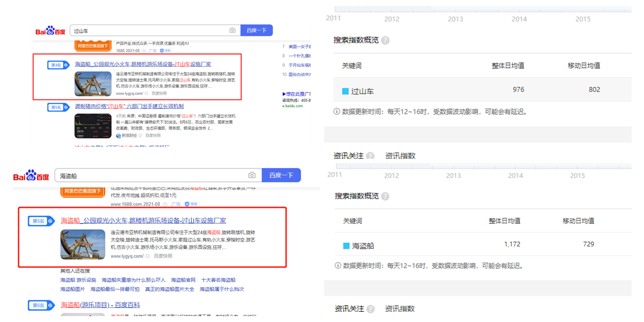The height and width of the screenshot is (322, 644).
Task: Open 百度快照 for the 新浪财经 news result
Action: tap(153, 136)
